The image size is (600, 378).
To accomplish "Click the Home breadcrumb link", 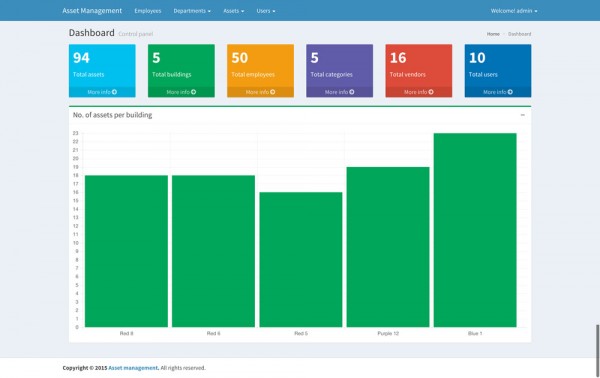I will [x=493, y=34].
